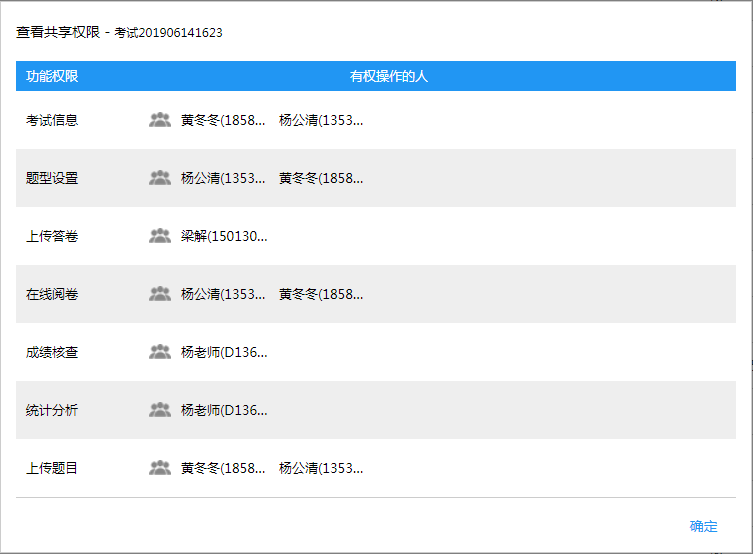Select user 杨公清 in 考试信息 row

(321, 120)
